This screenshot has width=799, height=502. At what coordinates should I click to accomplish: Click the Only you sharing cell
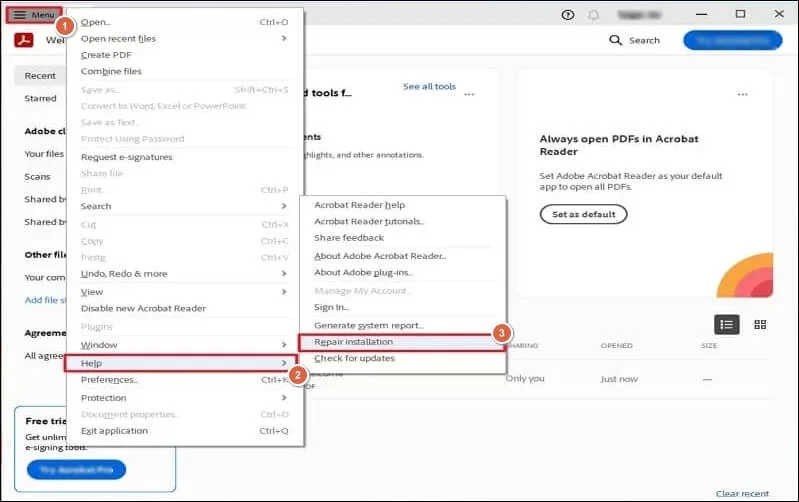coord(525,379)
